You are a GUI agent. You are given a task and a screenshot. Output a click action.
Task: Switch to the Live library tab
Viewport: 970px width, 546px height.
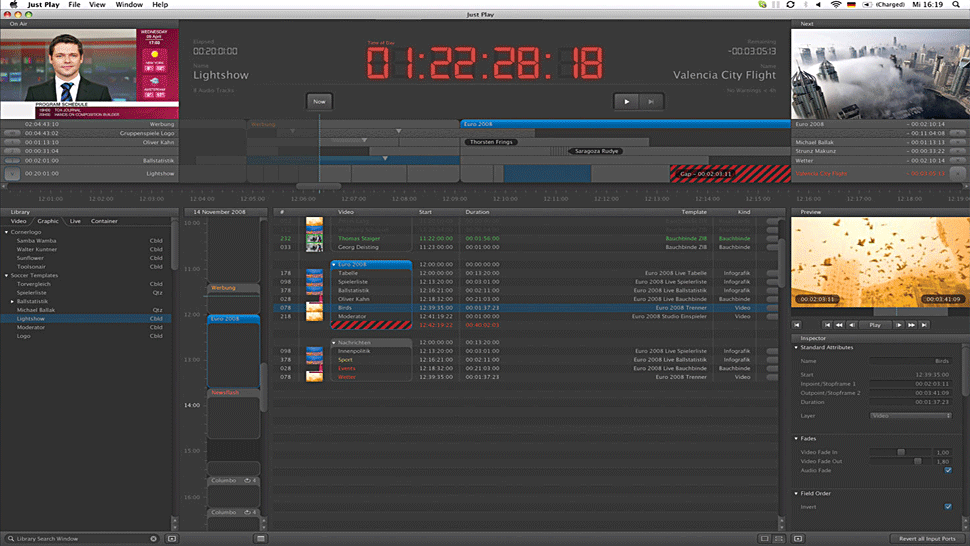pyautogui.click(x=75, y=221)
